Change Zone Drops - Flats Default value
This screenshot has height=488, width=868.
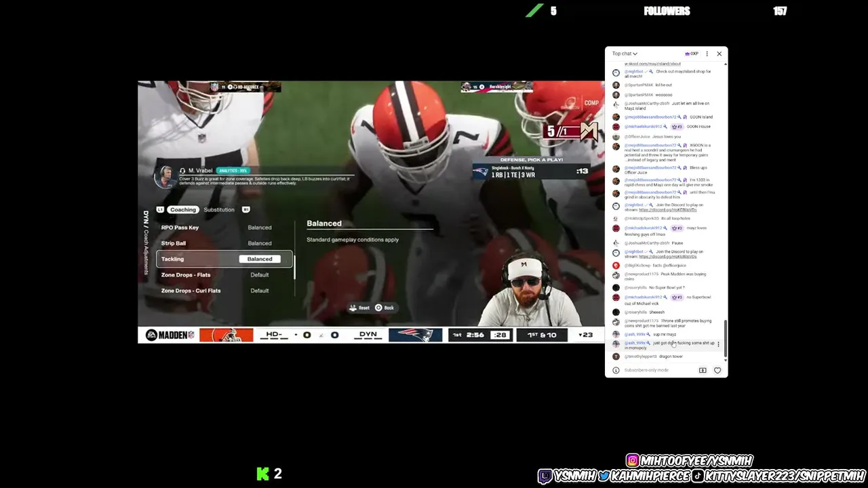click(260, 274)
